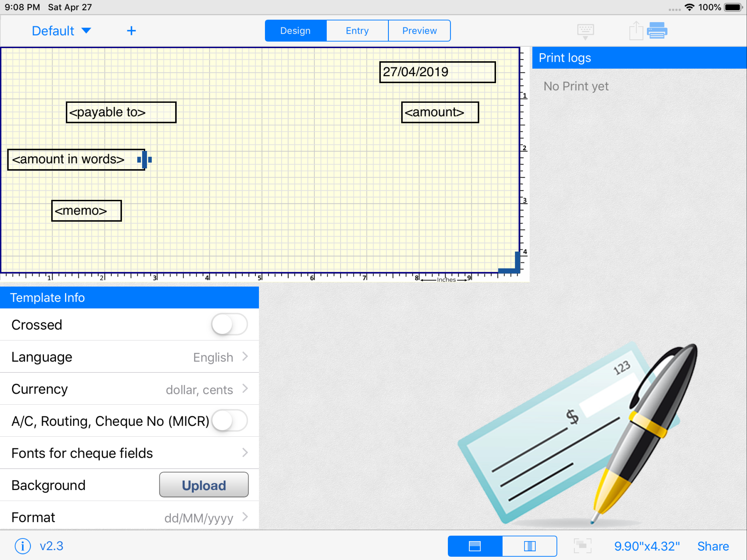This screenshot has width=747, height=560.
Task: Select vertical split layout icon
Action: pyautogui.click(x=529, y=546)
